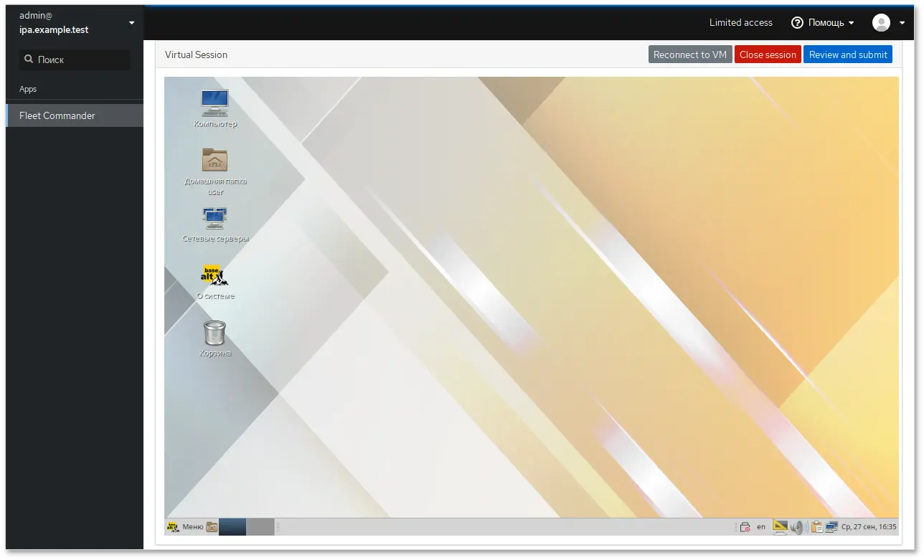Viewport: 924px width, 560px height.
Task: Select Fleet Commander in the sidebar
Action: point(57,115)
